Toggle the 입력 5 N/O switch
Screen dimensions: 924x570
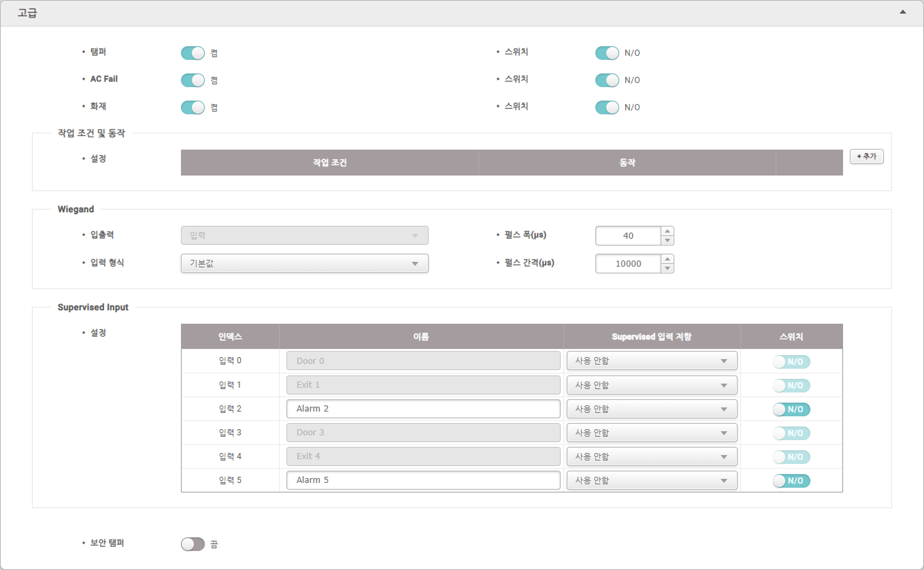[791, 481]
